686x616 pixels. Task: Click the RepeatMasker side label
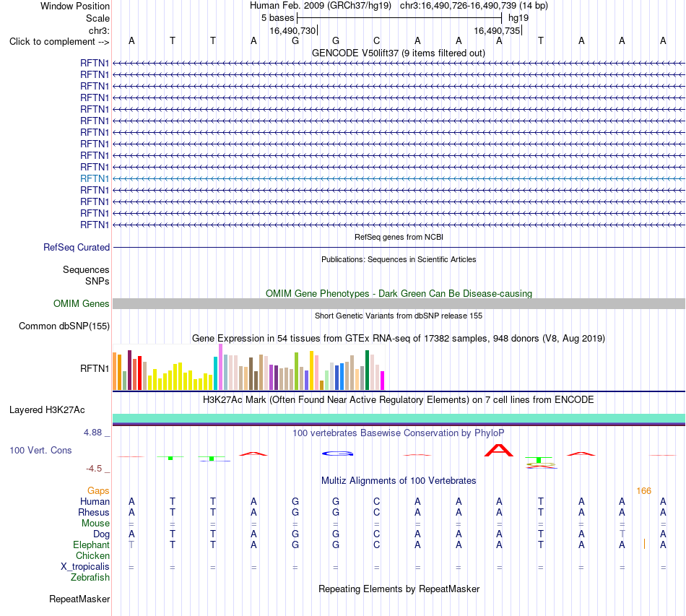[x=79, y=599]
